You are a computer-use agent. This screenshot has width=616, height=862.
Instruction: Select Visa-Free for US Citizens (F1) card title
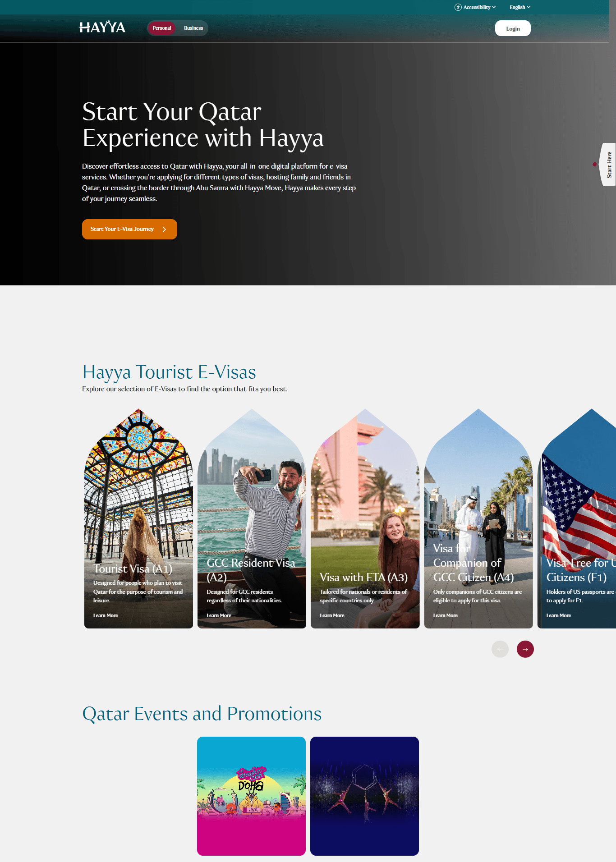click(x=581, y=570)
